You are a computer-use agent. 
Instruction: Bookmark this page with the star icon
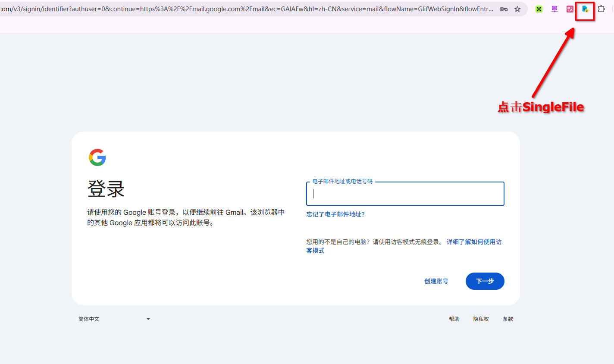point(517,9)
